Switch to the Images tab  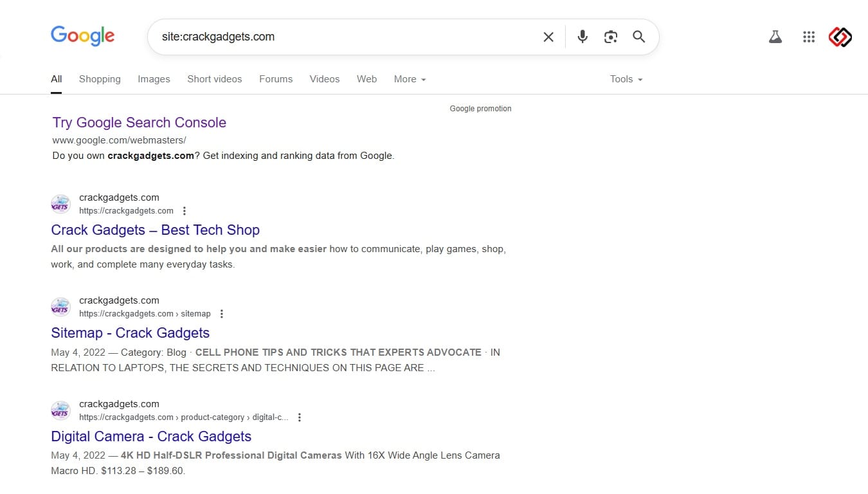pos(154,79)
